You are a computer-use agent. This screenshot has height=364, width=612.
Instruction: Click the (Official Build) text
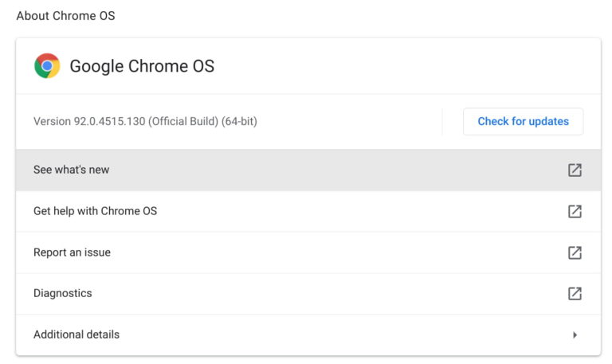pos(183,121)
